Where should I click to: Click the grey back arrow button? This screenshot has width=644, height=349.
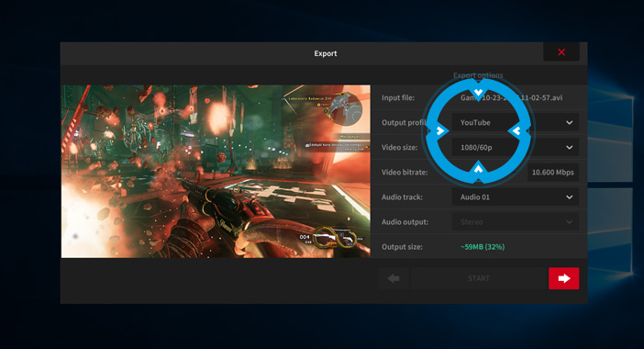click(x=394, y=278)
